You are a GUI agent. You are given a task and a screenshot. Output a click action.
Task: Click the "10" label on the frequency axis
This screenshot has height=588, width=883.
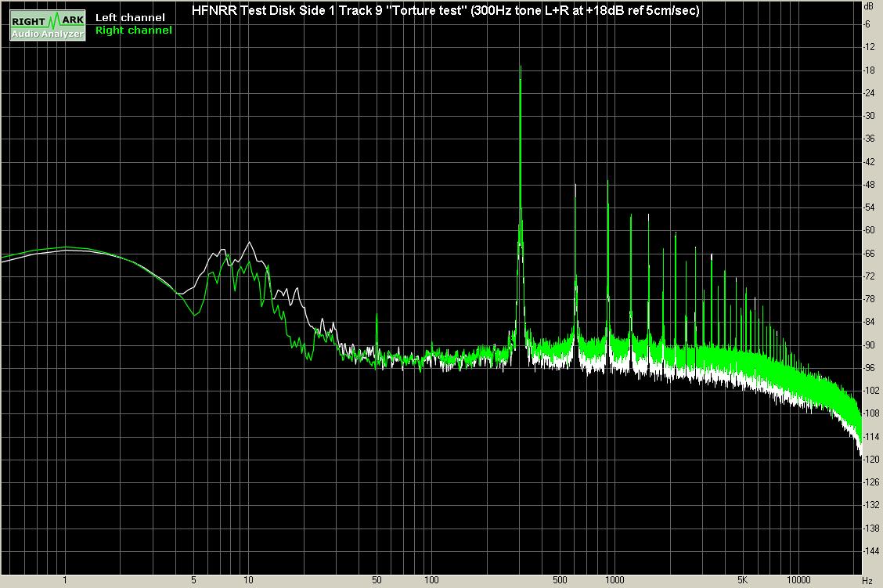(x=248, y=580)
